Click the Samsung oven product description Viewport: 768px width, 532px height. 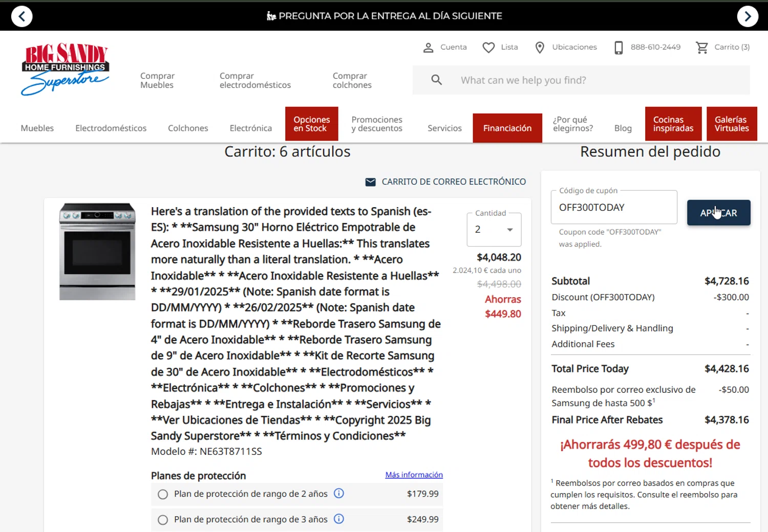[x=296, y=323]
